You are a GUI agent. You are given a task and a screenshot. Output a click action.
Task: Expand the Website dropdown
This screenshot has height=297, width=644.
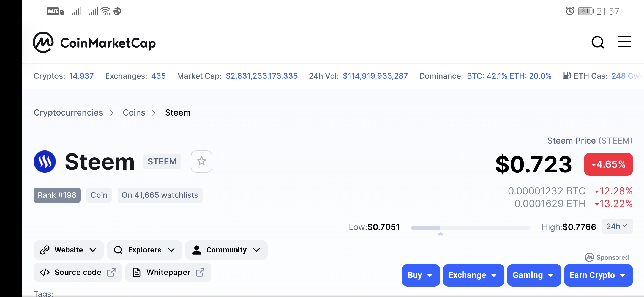(x=69, y=250)
